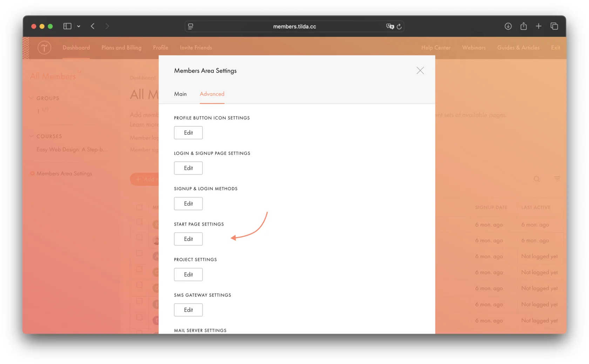Click the members.tilda.cc address field
589x364 pixels.
point(294,26)
